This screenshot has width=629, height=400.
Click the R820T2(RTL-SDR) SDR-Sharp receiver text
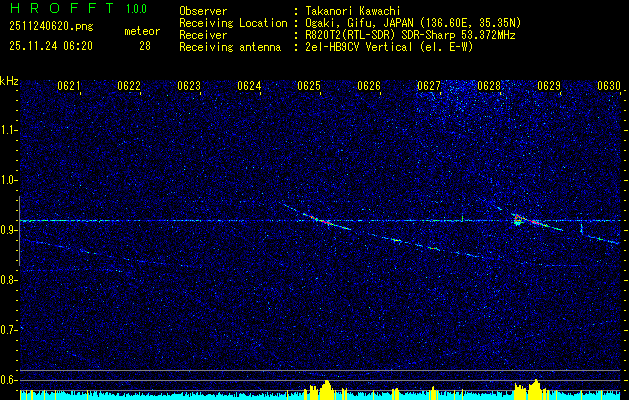coord(410,35)
